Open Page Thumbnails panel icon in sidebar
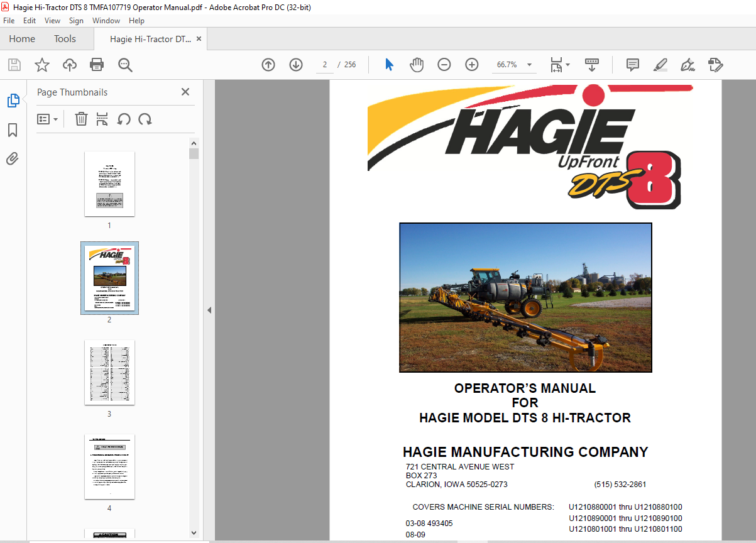 coord(13,101)
